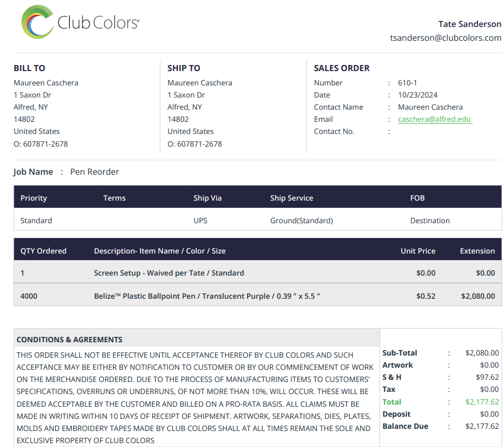The height and width of the screenshot is (447, 504).
Task: Click the tsanderson@clubcolors.com email address
Action: tap(446, 38)
